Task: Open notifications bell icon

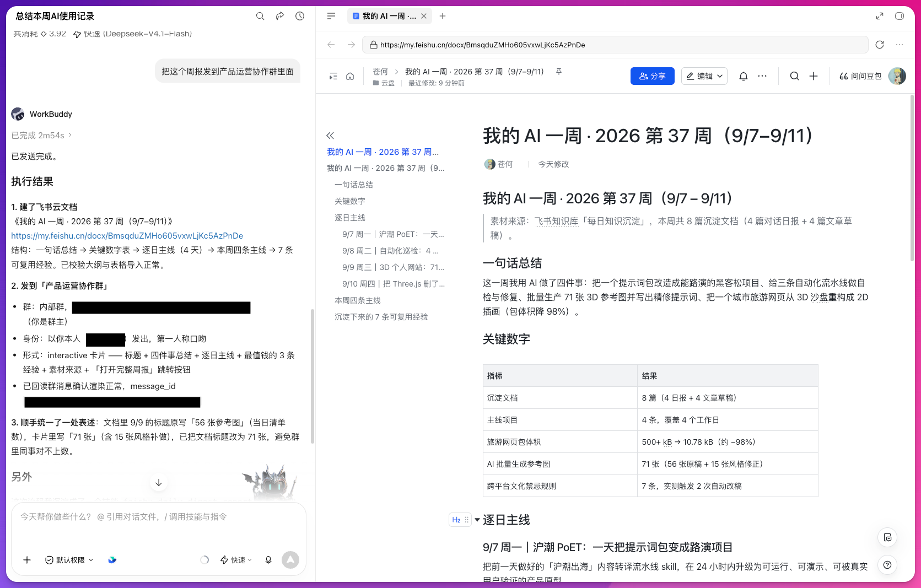Action: [744, 76]
